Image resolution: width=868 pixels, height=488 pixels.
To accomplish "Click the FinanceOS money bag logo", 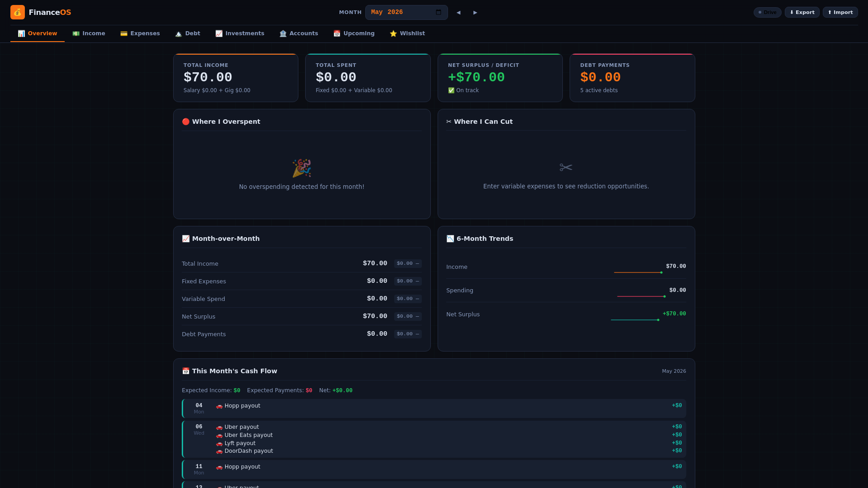I will pyautogui.click(x=18, y=12).
